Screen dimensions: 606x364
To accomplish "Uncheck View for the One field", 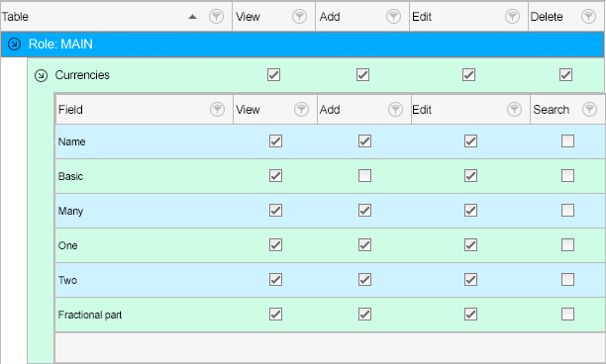I will coord(275,244).
